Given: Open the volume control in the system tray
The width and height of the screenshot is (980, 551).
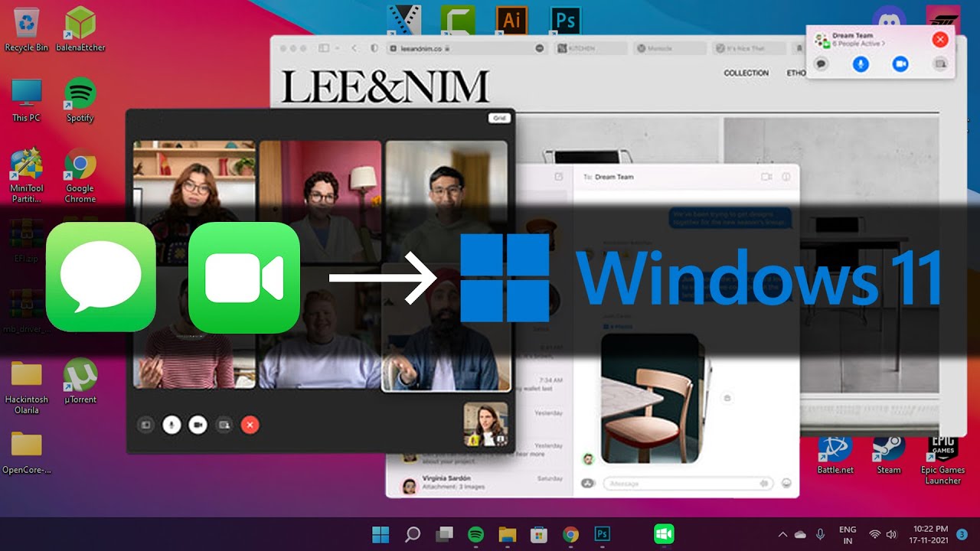Looking at the screenshot, I should (891, 534).
